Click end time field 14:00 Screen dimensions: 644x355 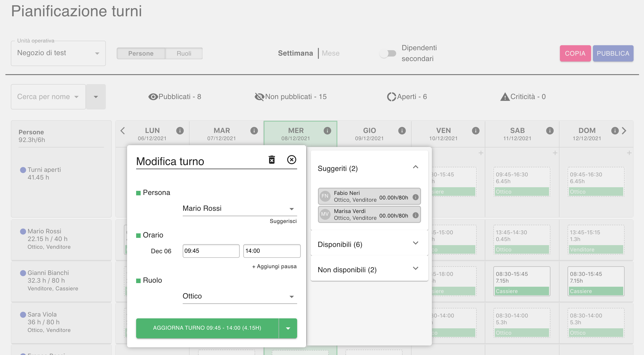tap(272, 251)
